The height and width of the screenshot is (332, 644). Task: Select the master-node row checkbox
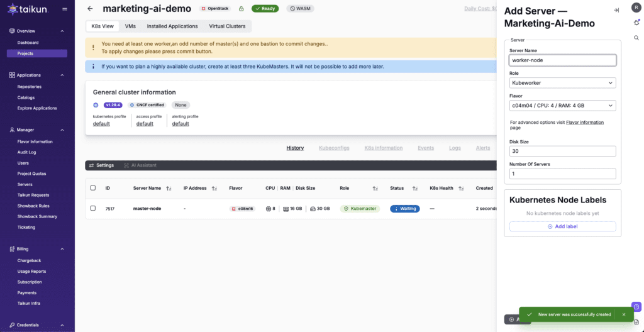click(93, 208)
